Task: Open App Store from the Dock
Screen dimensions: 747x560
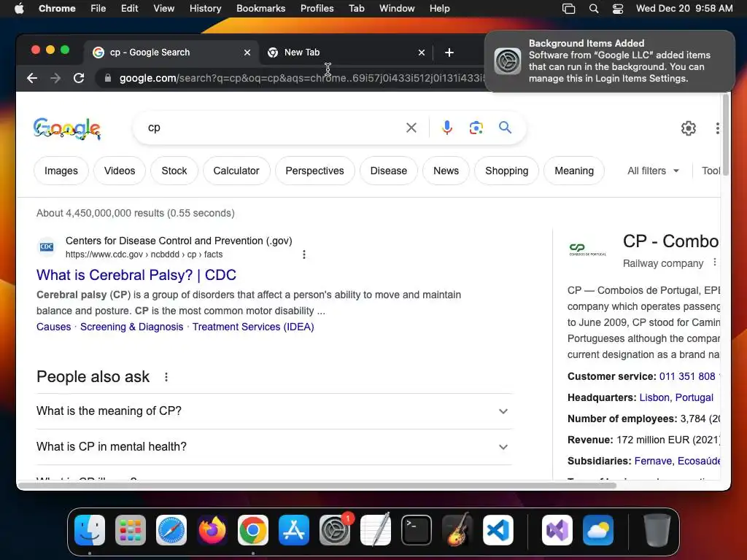Action: 294,530
